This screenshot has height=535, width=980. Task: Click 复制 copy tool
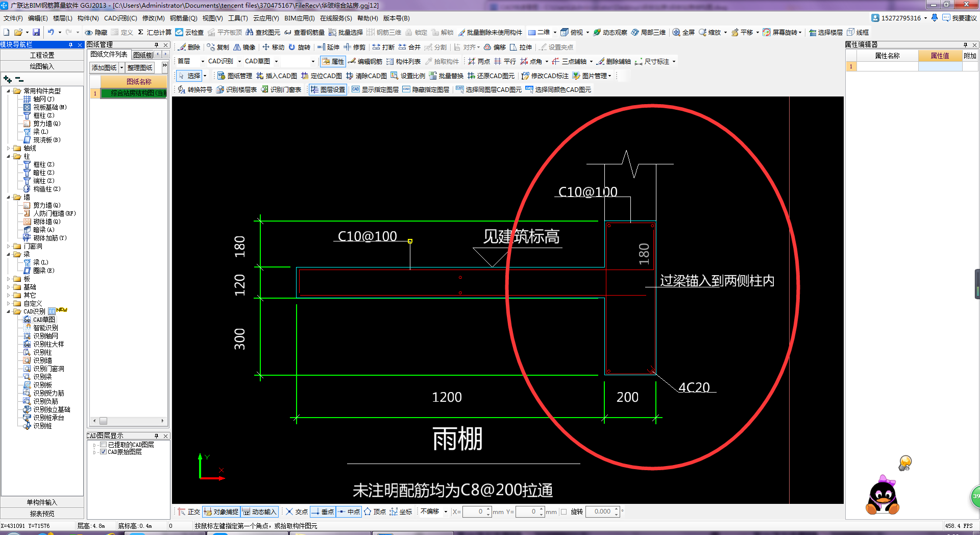(218, 47)
